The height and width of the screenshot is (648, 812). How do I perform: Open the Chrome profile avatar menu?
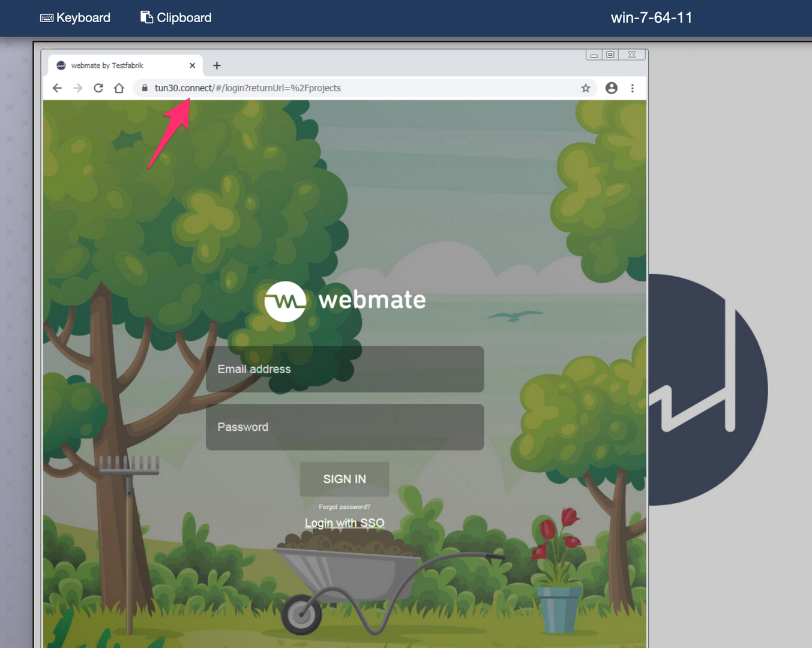[x=612, y=88]
